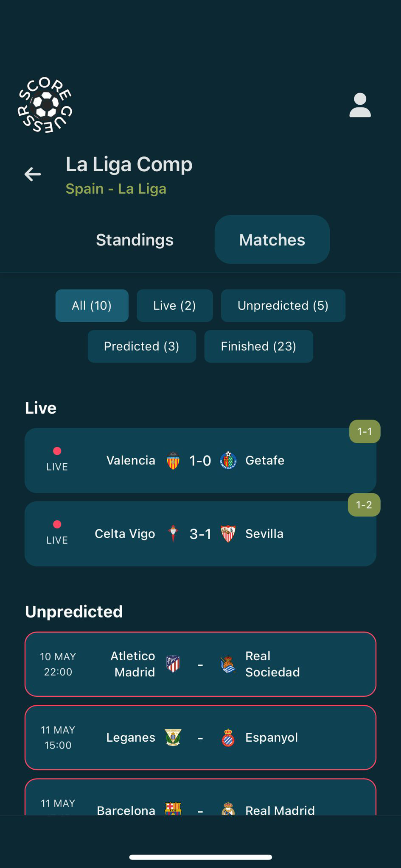401x868 pixels.
Task: Tap the Valencia club crest
Action: [x=173, y=461]
